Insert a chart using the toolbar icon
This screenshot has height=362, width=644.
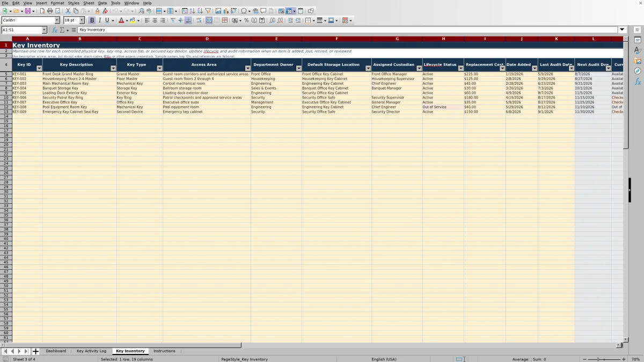[226, 11]
